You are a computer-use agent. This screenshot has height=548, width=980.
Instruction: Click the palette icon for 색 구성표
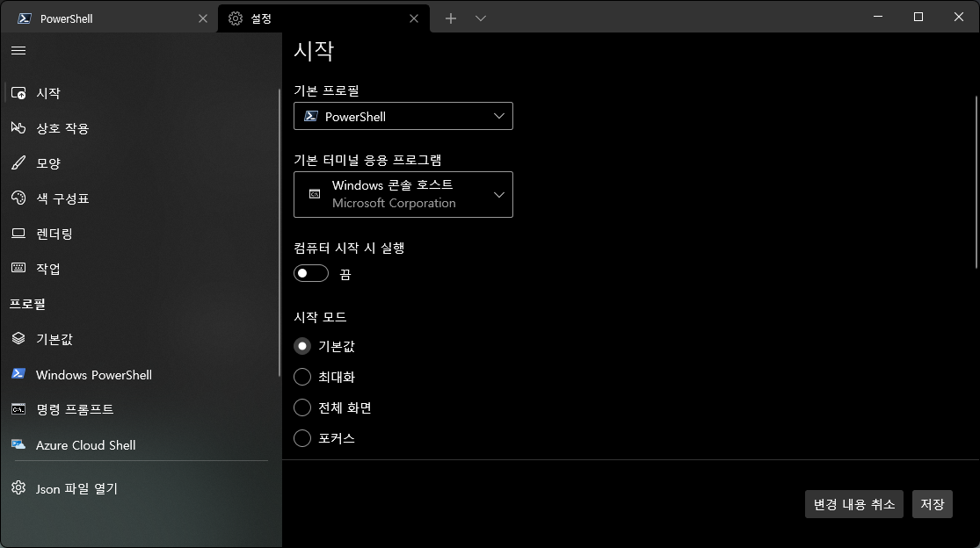(x=18, y=198)
